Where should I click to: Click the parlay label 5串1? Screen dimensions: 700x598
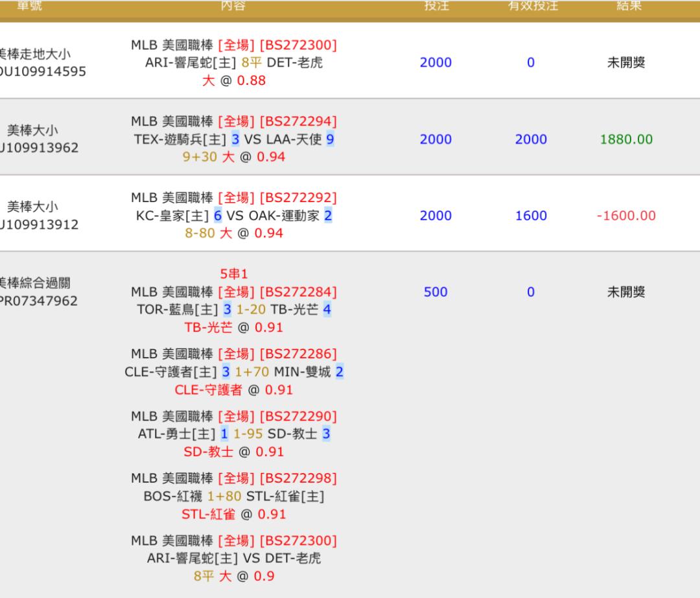click(234, 273)
